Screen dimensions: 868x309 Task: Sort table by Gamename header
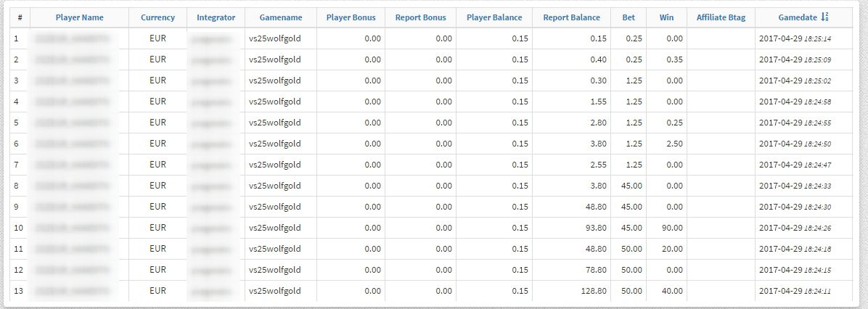click(x=281, y=17)
